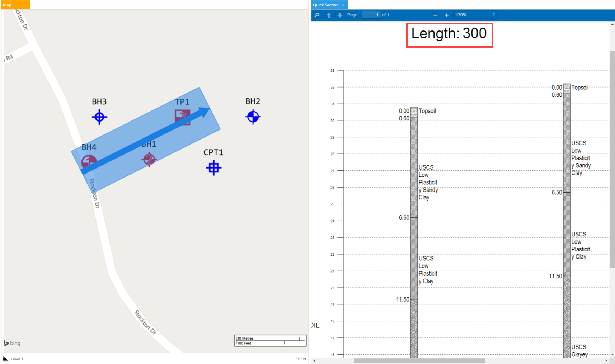Click the Level 1 indicator icon
The width and height of the screenshot is (615, 364).
[6, 359]
